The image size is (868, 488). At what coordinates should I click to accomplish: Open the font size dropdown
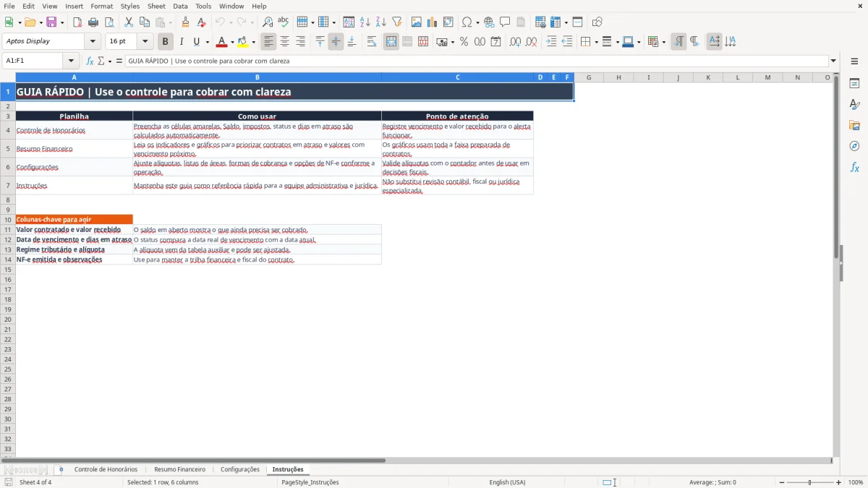click(x=145, y=42)
